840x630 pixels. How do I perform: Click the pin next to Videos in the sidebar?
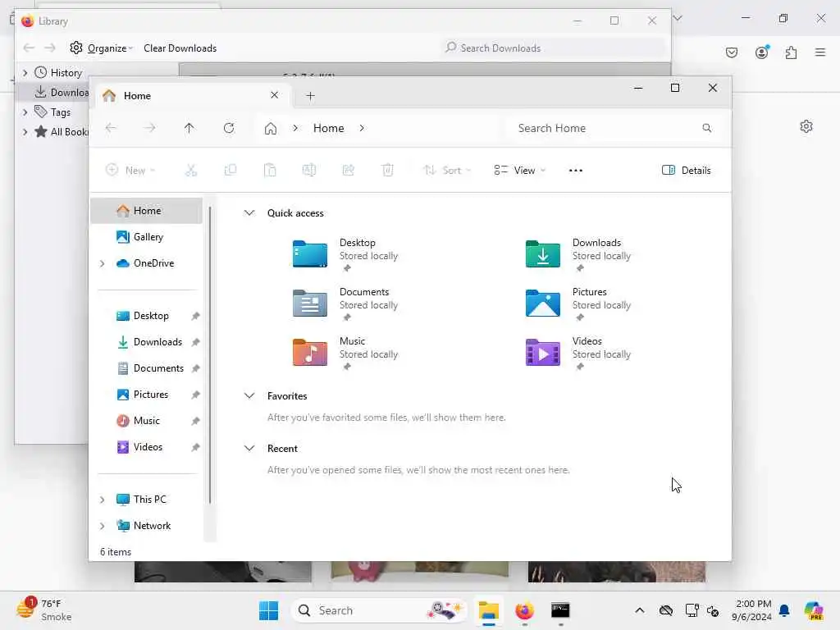(x=195, y=447)
